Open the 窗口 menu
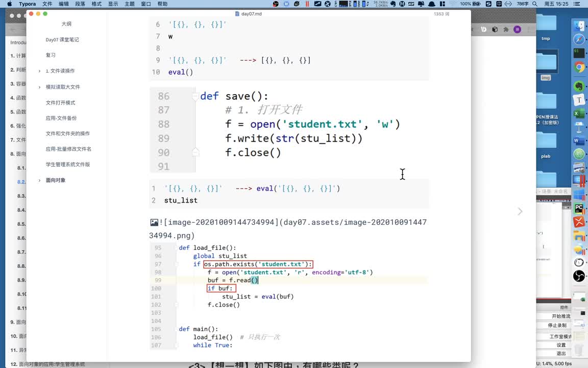 (x=146, y=4)
